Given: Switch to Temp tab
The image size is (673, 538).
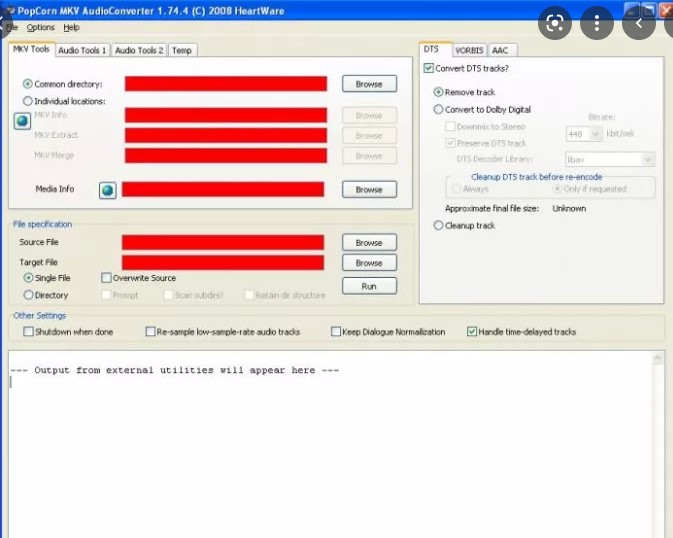Looking at the screenshot, I should [x=182, y=50].
